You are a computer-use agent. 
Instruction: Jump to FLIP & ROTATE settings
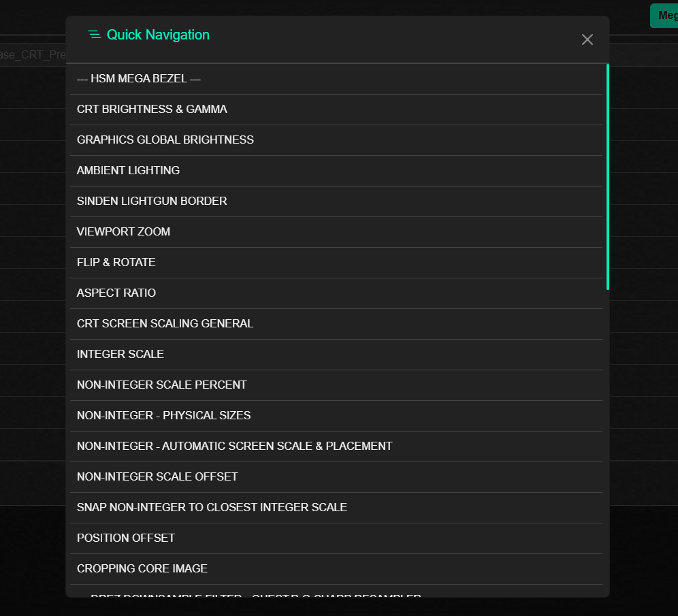116,263
